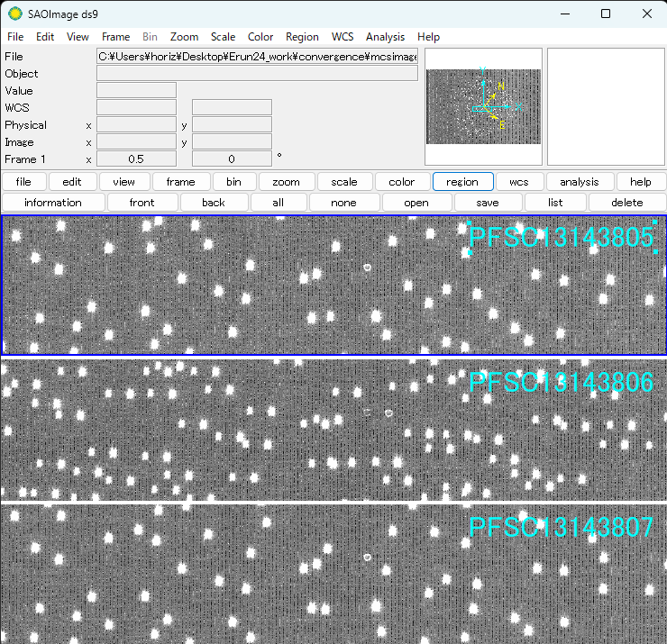Select the region button in the button bar
The height and width of the screenshot is (644, 667).
[x=462, y=182]
